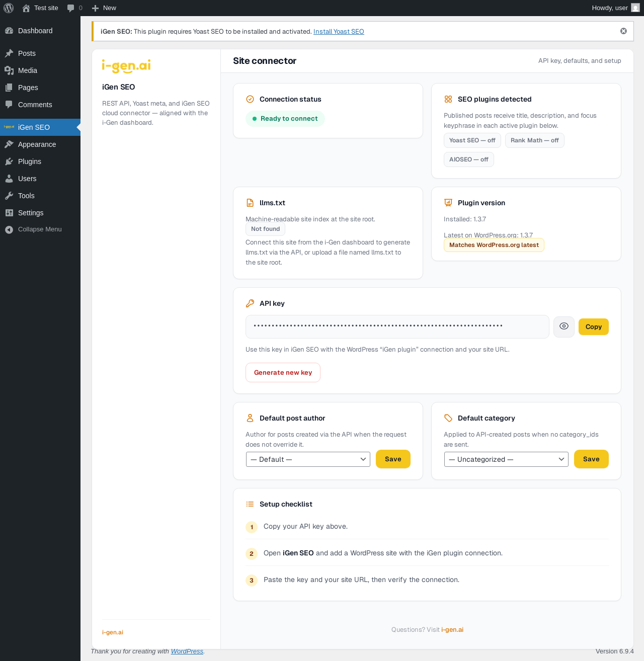This screenshot has width=644, height=661.
Task: Click the AIOSEO — off chip
Action: point(469,159)
